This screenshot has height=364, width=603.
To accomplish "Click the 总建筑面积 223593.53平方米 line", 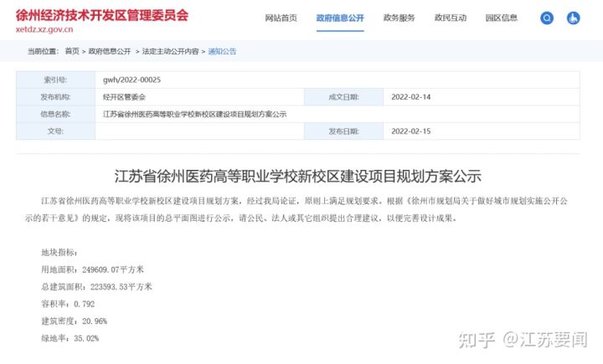I will pyautogui.click(x=96, y=287).
